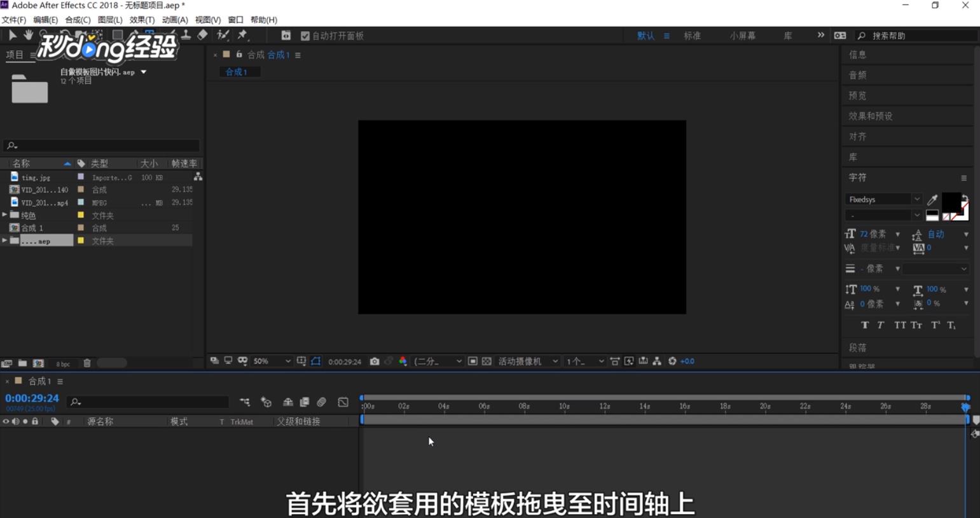Take a snapshot with the camera icon
Screen dimensions: 980x518
(x=374, y=361)
